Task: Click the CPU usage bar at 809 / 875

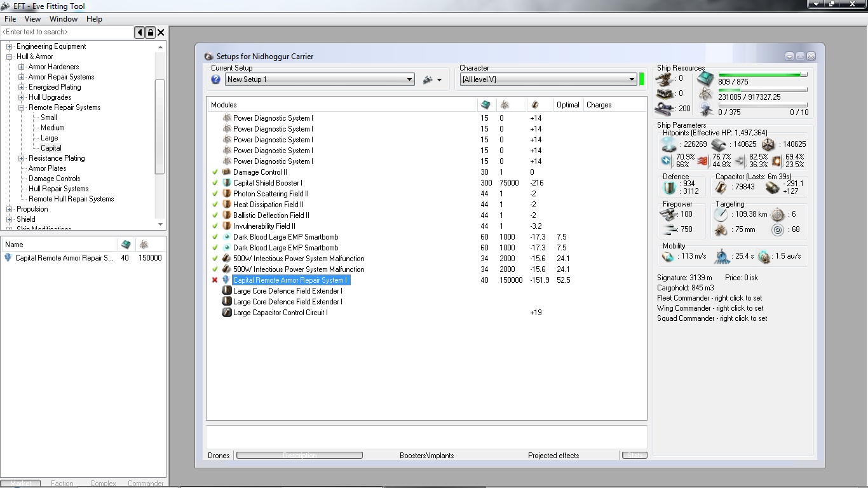Action: coord(763,75)
